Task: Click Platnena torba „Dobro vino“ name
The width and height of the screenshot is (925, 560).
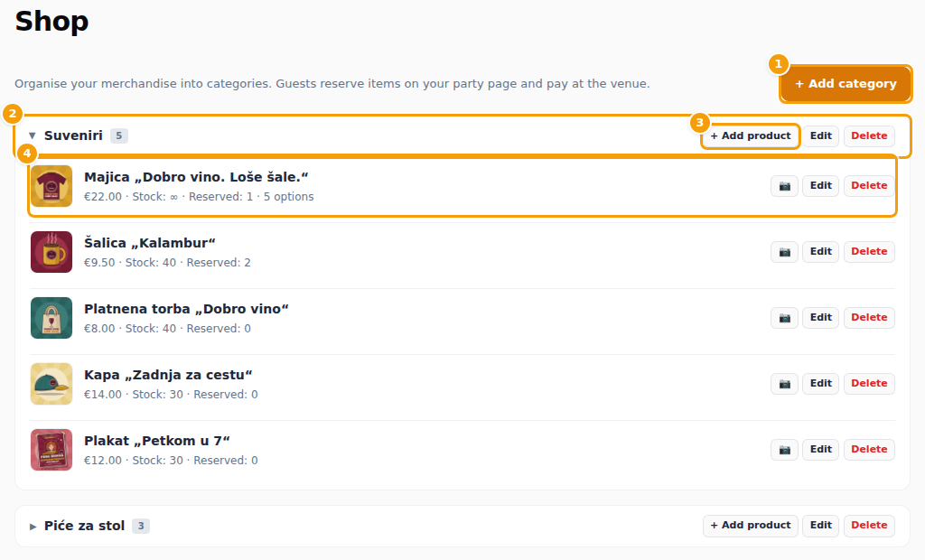Action: (186, 309)
